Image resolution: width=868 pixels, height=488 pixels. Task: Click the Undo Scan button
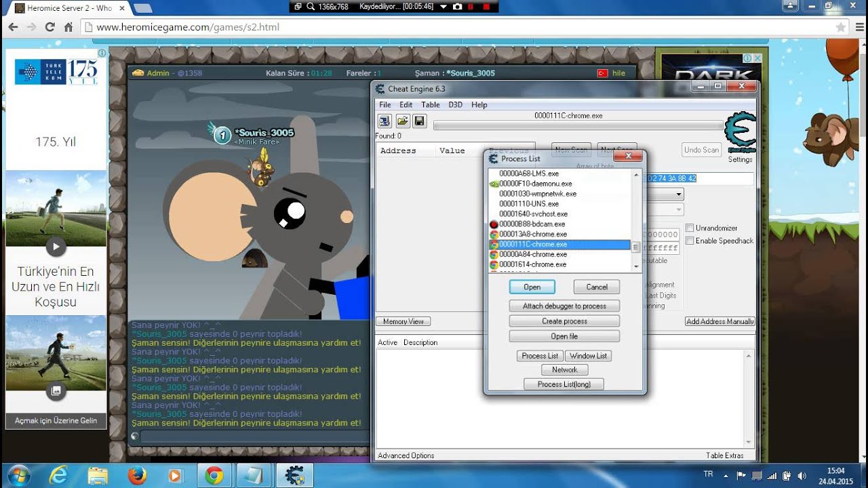pos(701,150)
